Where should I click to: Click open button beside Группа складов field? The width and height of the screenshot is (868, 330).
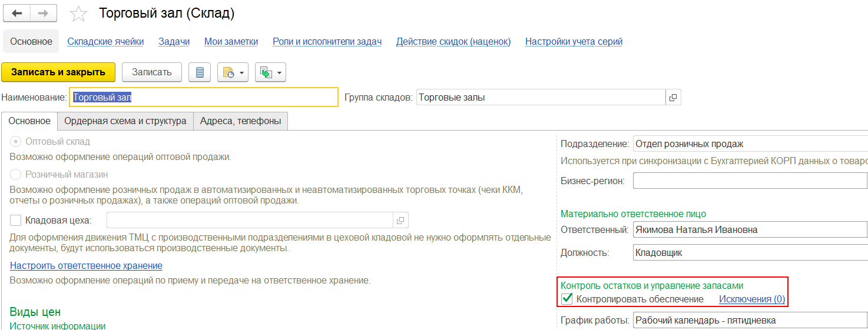pyautogui.click(x=673, y=98)
